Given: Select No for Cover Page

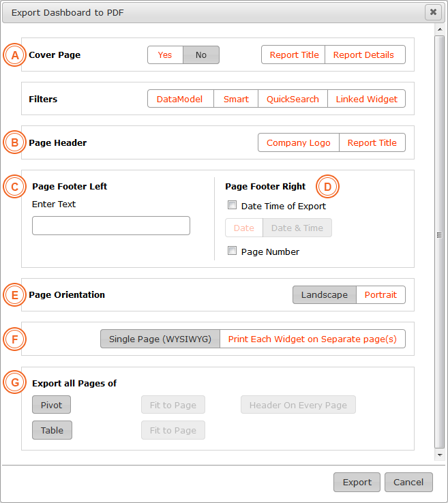Looking at the screenshot, I should tap(201, 55).
